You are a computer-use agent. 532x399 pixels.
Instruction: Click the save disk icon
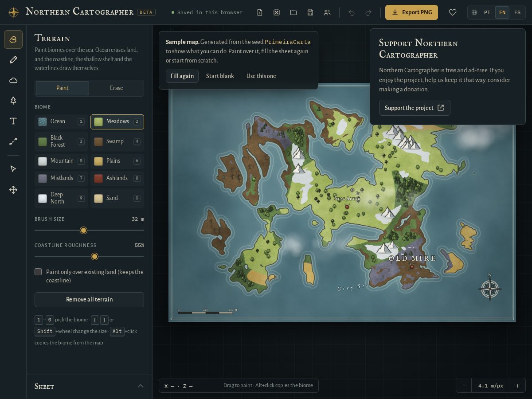pyautogui.click(x=310, y=12)
